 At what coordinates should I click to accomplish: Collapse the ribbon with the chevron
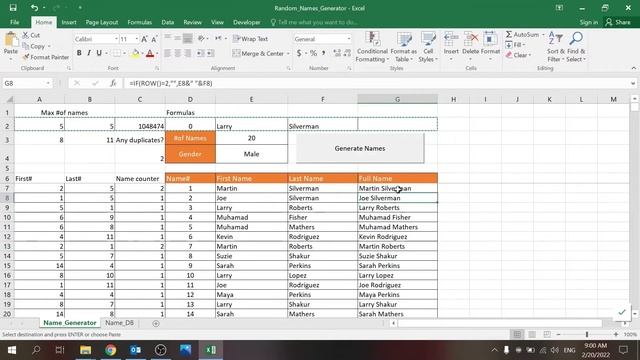pyautogui.click(x=633, y=68)
